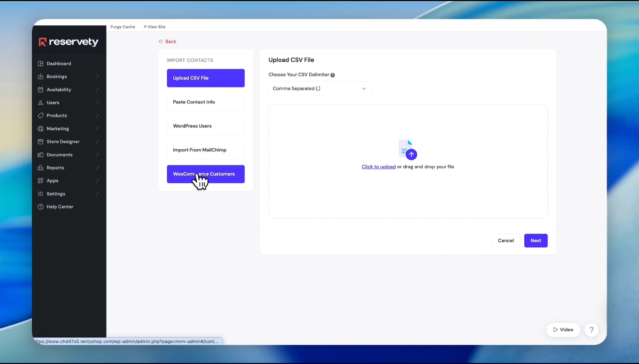Select the Upload CSV File tab
Image resolution: width=639 pixels, height=364 pixels.
click(x=206, y=78)
